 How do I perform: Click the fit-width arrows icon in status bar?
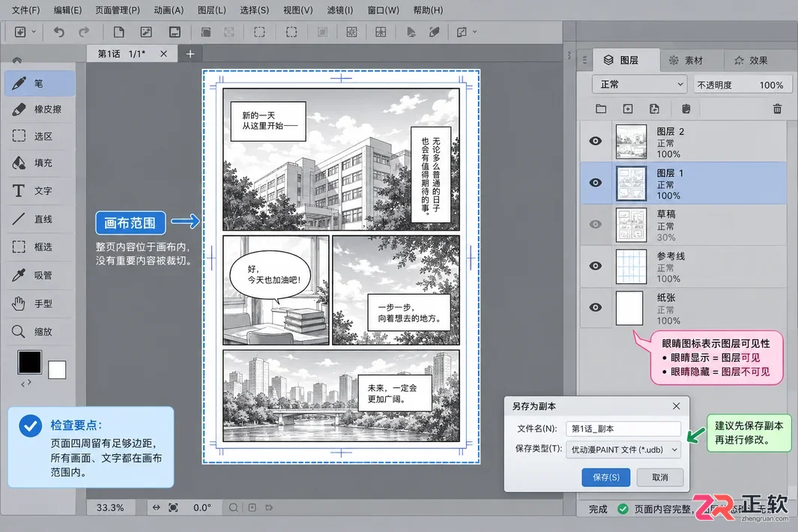tap(157, 507)
